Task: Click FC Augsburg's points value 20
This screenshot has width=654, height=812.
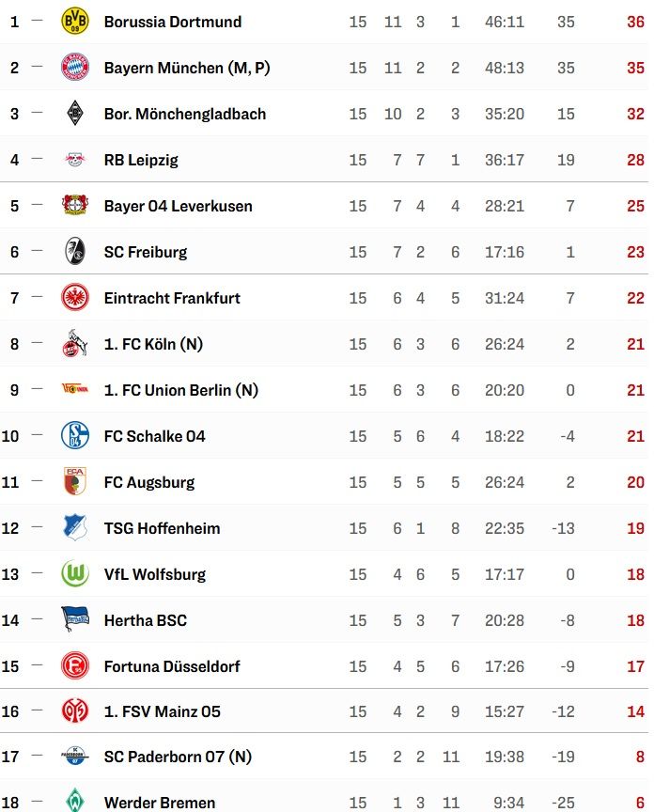Action: click(x=635, y=482)
